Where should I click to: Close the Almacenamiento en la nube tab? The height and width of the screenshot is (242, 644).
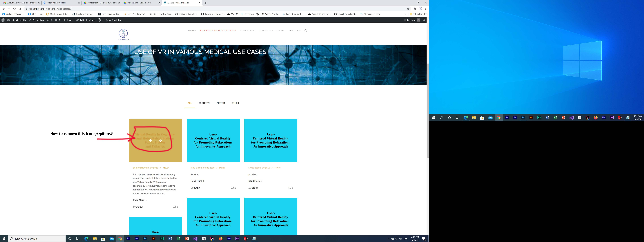[119, 3]
